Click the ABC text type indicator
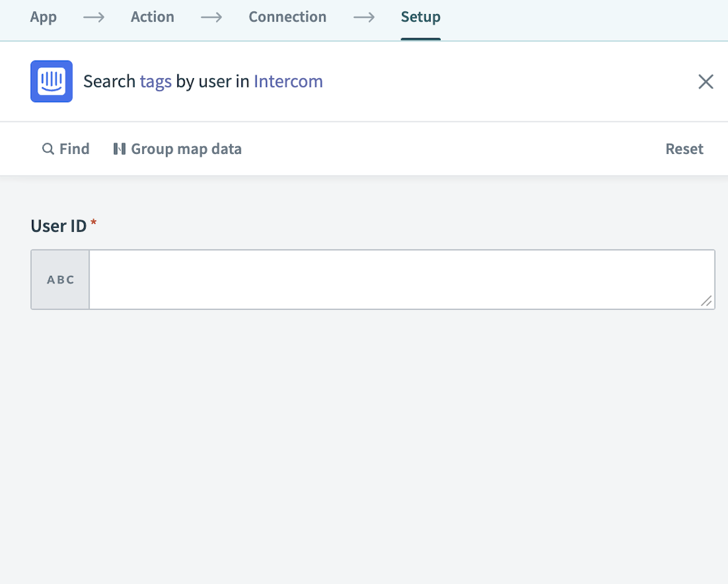This screenshot has height=584, width=728. pyautogui.click(x=59, y=279)
